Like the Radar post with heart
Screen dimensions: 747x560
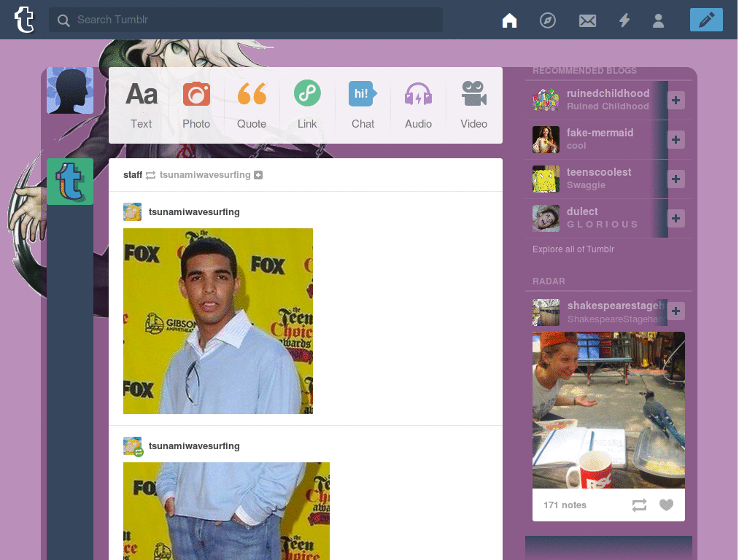tap(666, 505)
